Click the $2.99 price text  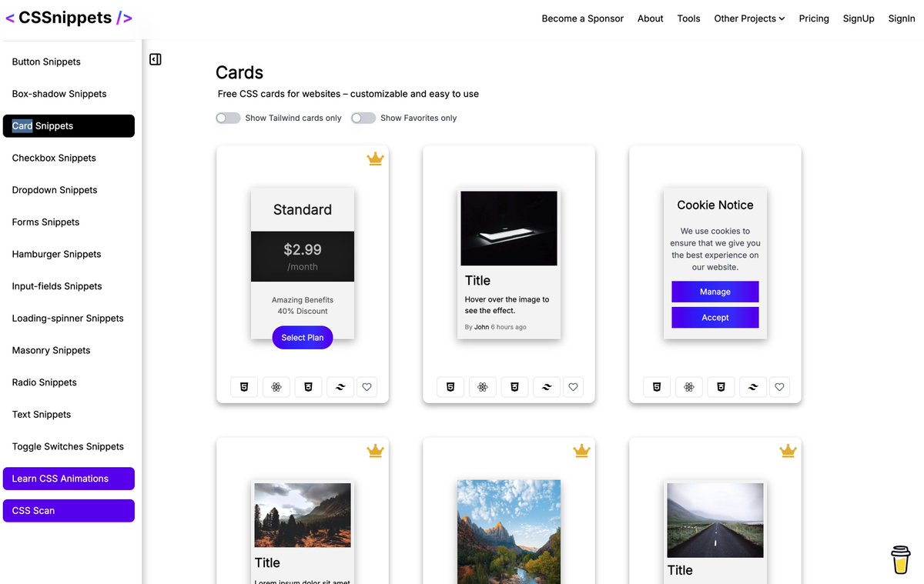click(303, 249)
